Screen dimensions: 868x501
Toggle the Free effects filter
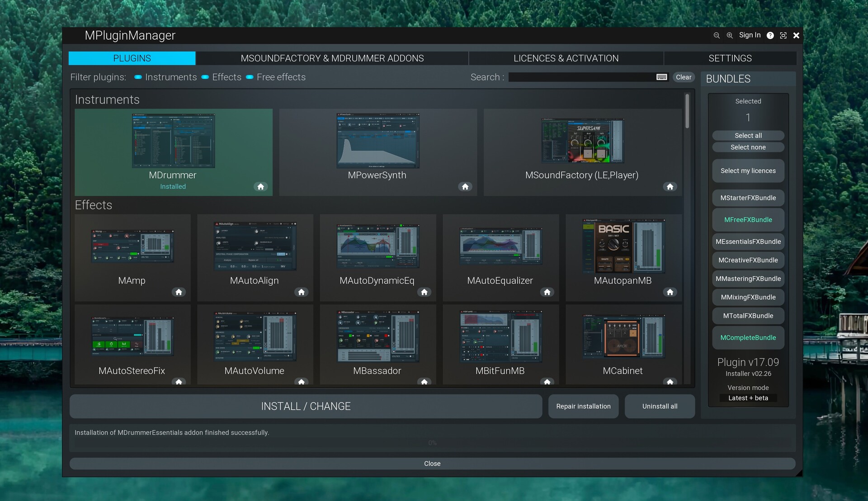pos(276,77)
